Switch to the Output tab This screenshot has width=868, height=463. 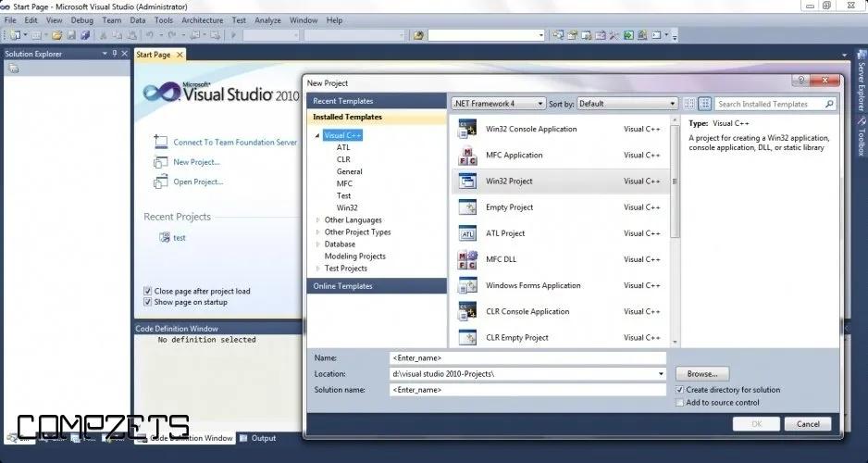pos(263,438)
